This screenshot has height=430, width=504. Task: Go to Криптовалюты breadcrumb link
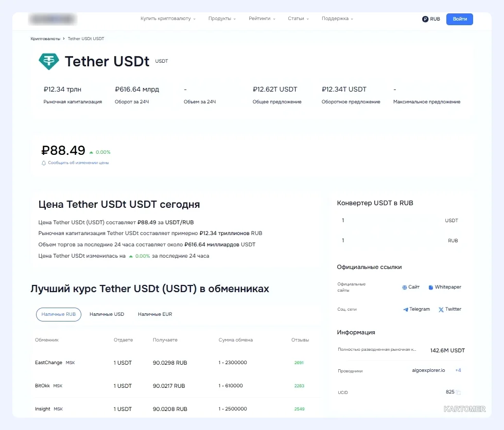[x=45, y=39]
